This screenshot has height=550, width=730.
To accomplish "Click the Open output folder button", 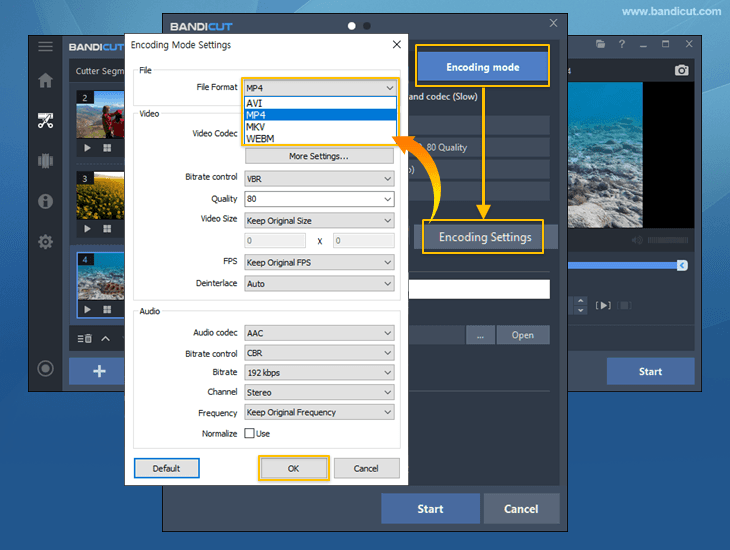I will (523, 335).
